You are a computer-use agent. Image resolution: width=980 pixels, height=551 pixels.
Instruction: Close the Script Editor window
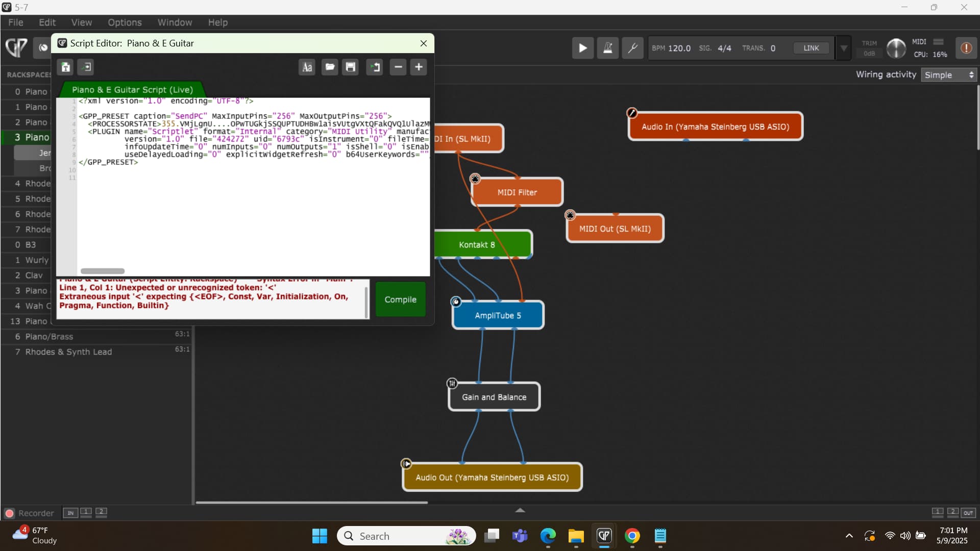[423, 43]
